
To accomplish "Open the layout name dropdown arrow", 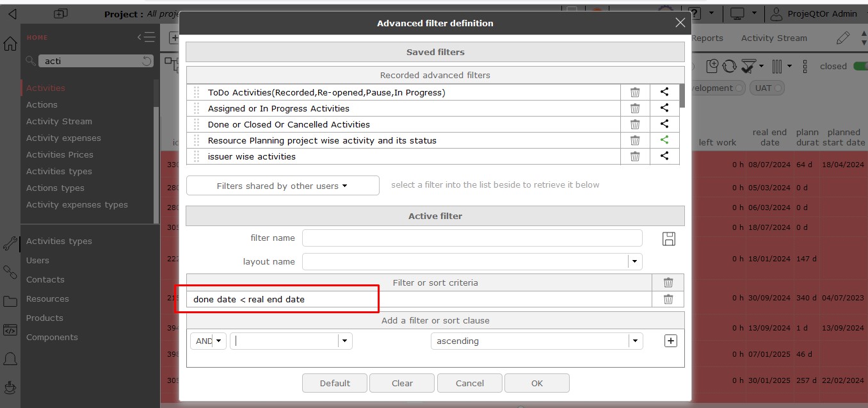I will [x=634, y=261].
